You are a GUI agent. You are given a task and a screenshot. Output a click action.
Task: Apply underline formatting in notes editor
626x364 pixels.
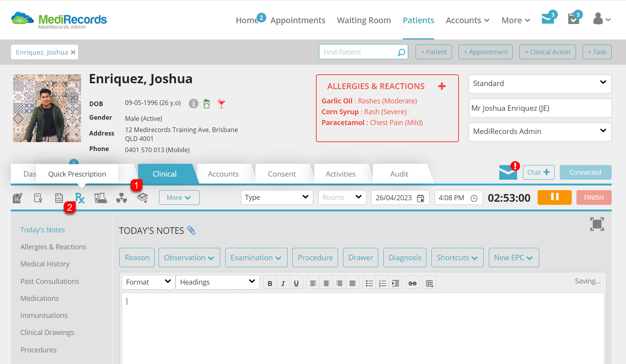tap(296, 283)
